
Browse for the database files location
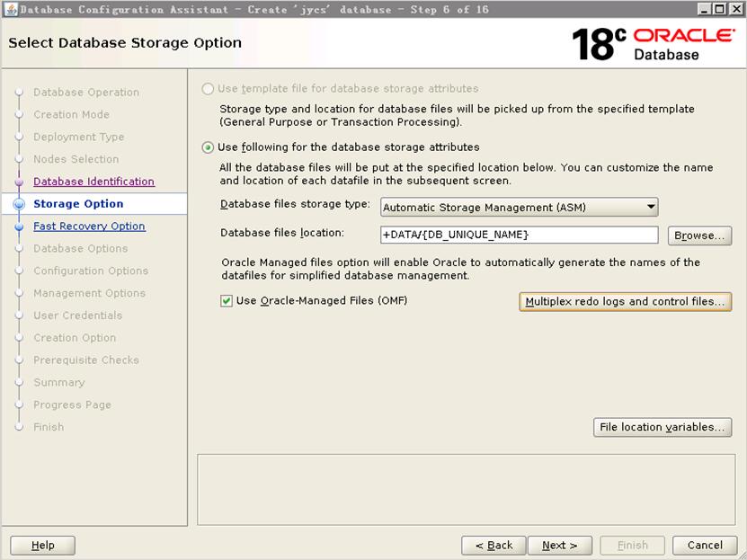click(x=700, y=236)
